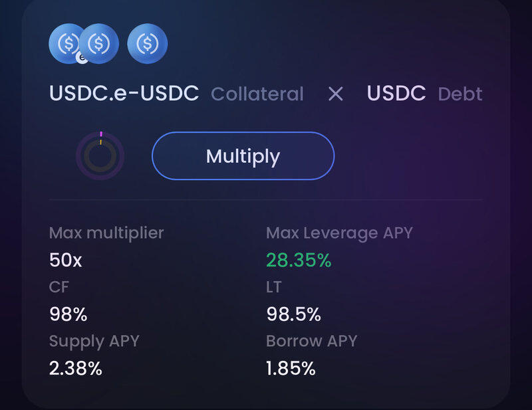Viewport: 532px width, 410px height.
Task: Click the 50x multiplier value
Action: [x=66, y=260]
